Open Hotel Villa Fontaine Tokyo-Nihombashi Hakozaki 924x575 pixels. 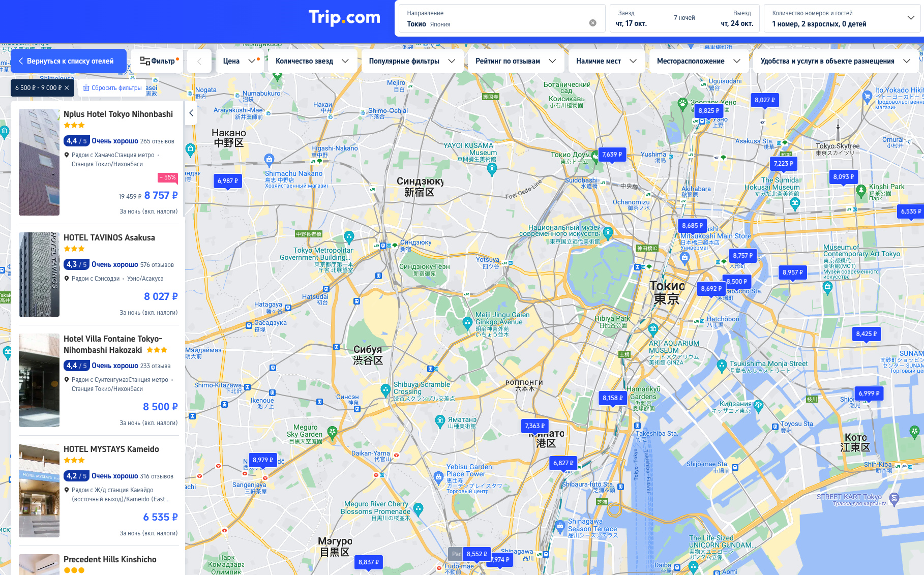pos(113,344)
